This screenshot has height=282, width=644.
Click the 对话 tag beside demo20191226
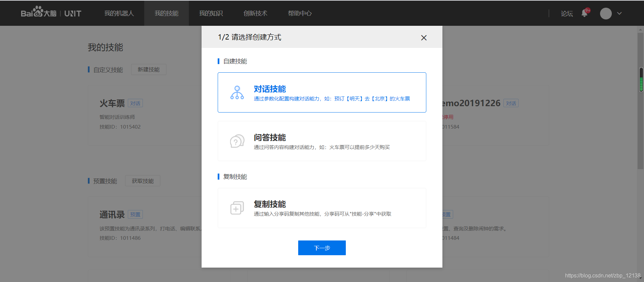511,103
